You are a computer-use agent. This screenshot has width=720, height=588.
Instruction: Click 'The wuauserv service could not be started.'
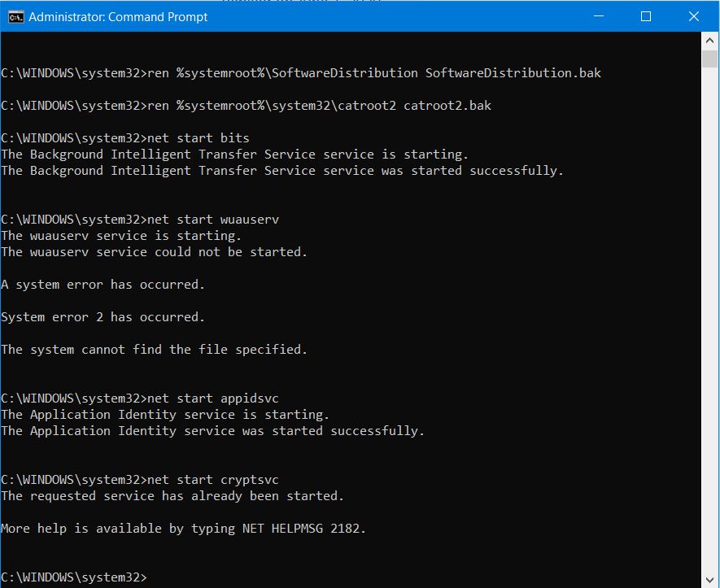[154, 252]
